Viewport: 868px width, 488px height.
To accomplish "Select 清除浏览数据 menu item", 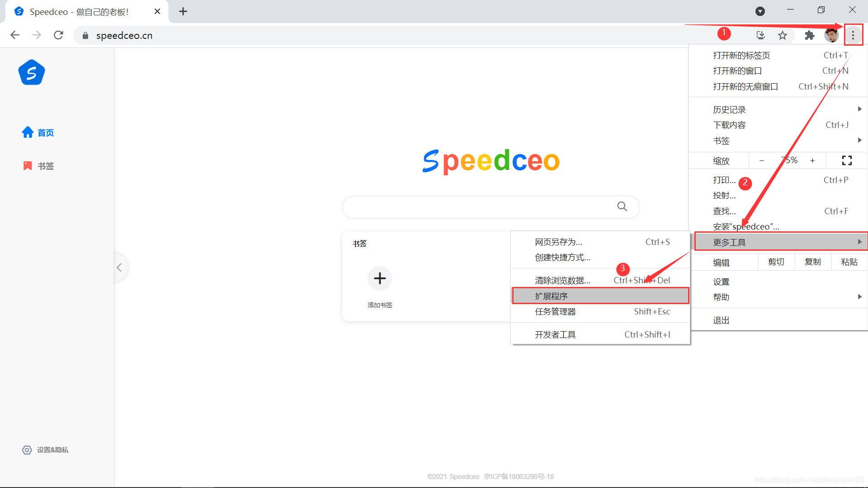I will (563, 280).
